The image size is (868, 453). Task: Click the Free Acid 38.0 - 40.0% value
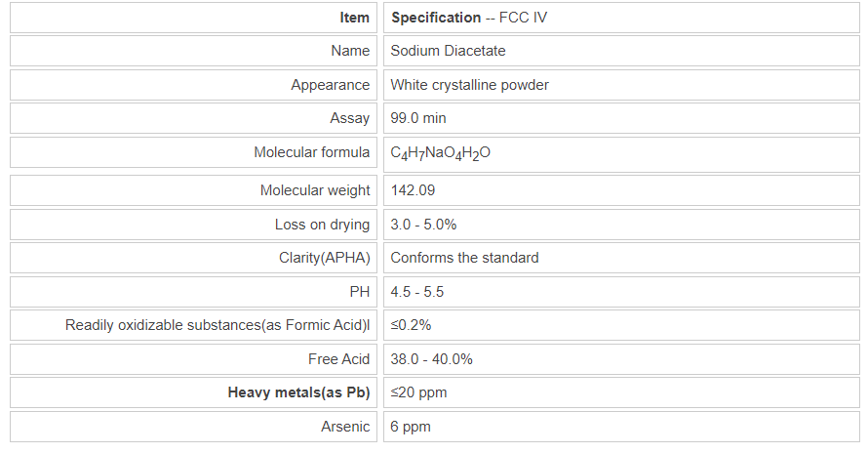[x=431, y=359]
